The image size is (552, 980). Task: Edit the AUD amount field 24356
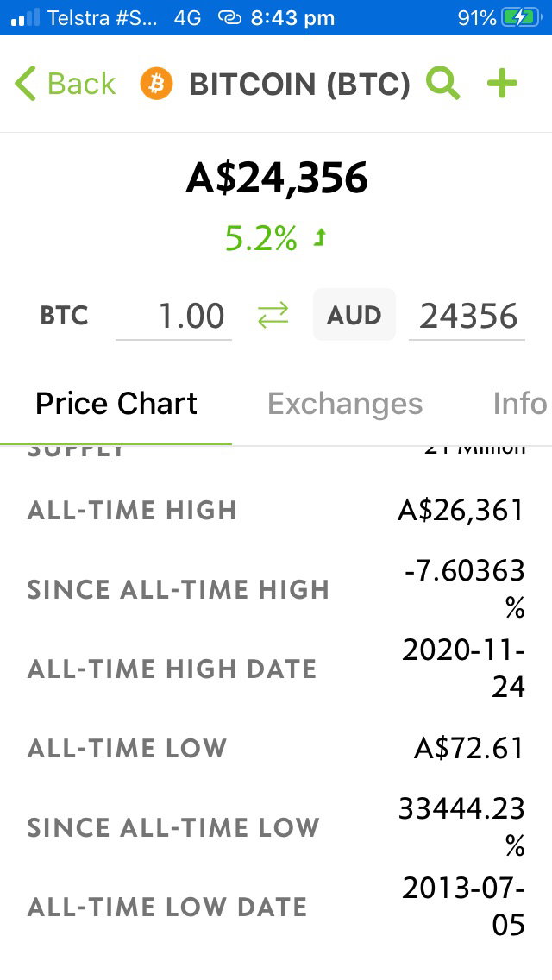[467, 316]
